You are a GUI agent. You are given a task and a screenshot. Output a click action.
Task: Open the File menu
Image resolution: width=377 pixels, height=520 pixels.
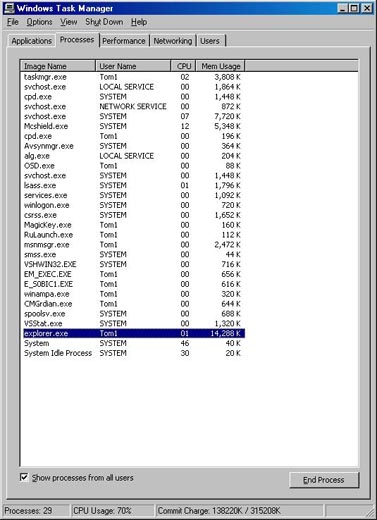(x=13, y=22)
